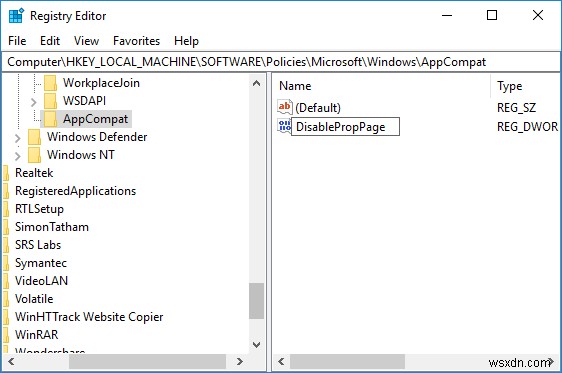Click the tree pane scroll up arrow
Viewport: 562px width, 373px height.
coord(257,83)
